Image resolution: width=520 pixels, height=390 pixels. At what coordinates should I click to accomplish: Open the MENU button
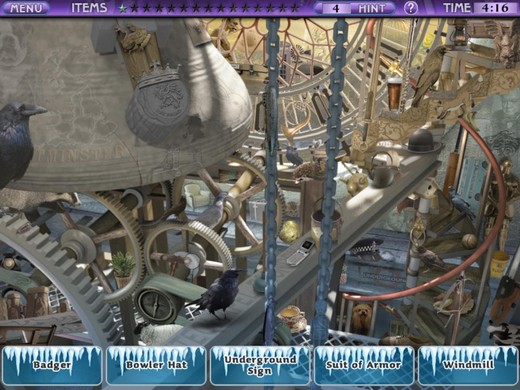point(26,8)
